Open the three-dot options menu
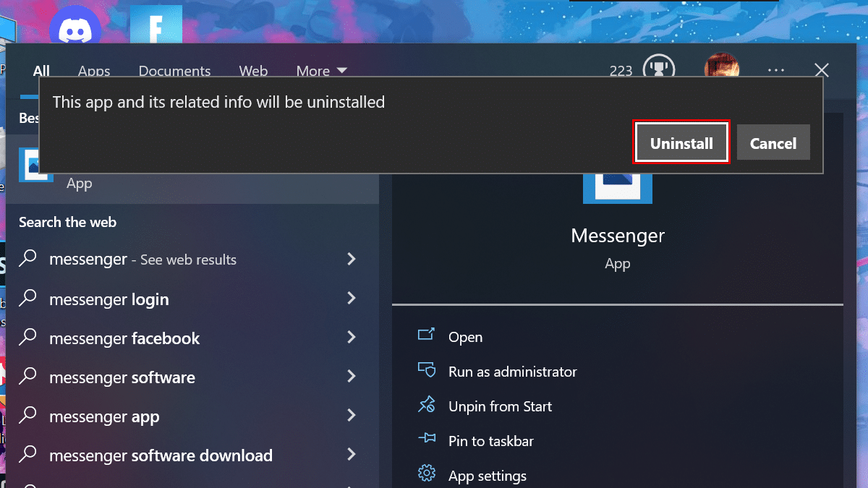 (776, 70)
